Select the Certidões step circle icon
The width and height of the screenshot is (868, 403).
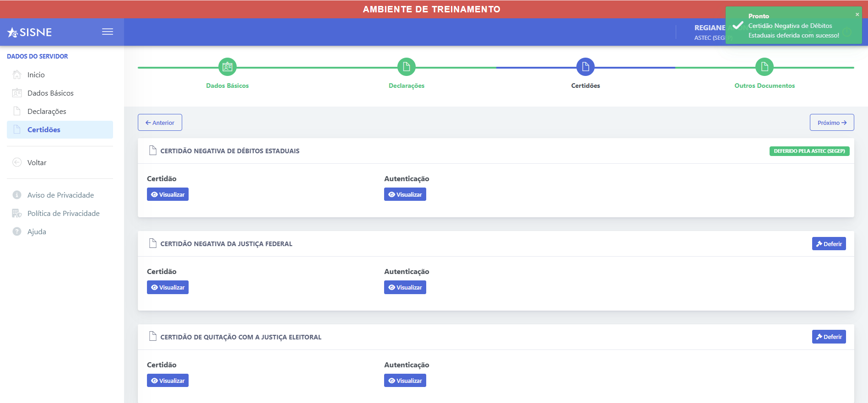[x=586, y=67]
